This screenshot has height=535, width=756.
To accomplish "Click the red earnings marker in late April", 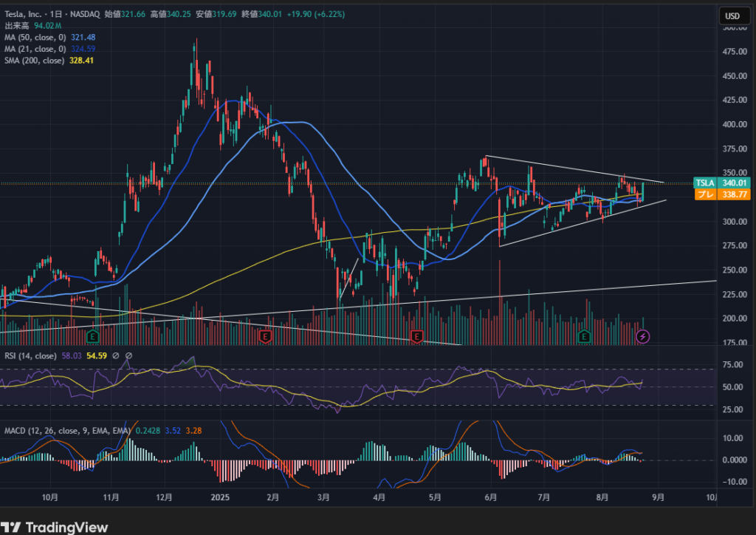I will 416,336.
